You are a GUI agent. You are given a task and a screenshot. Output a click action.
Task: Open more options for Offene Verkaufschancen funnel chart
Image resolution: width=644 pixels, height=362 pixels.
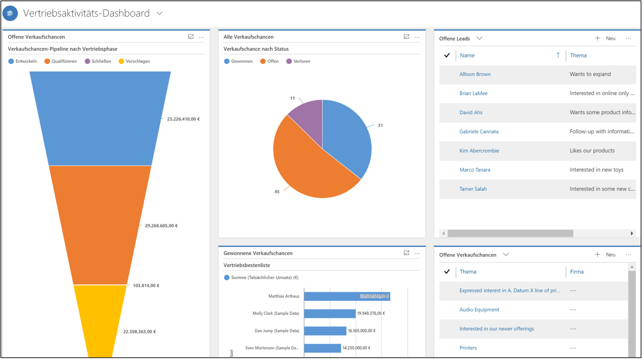pyautogui.click(x=202, y=37)
